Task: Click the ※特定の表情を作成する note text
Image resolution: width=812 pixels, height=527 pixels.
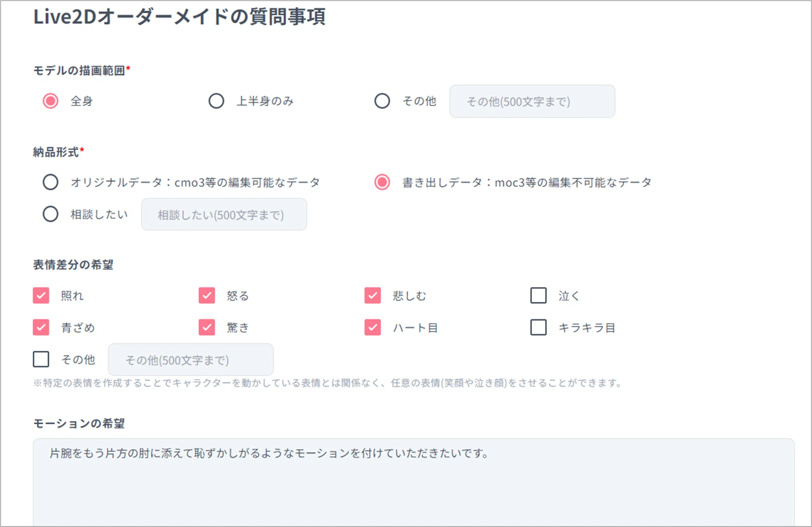Action: click(x=327, y=383)
